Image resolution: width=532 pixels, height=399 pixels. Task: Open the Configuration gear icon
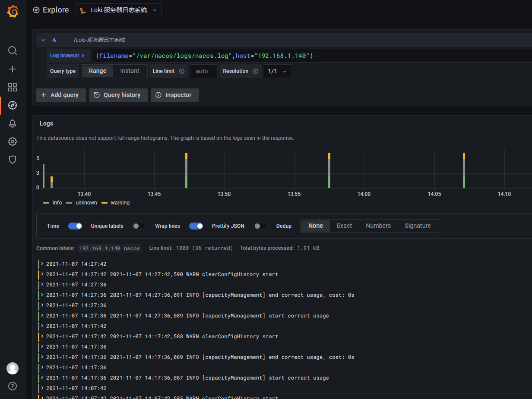coord(13,141)
